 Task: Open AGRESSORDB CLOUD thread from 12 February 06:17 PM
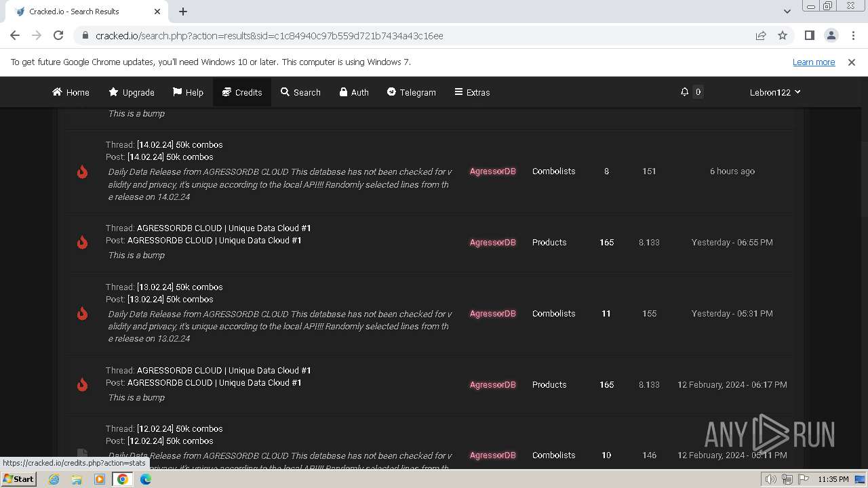click(x=224, y=370)
